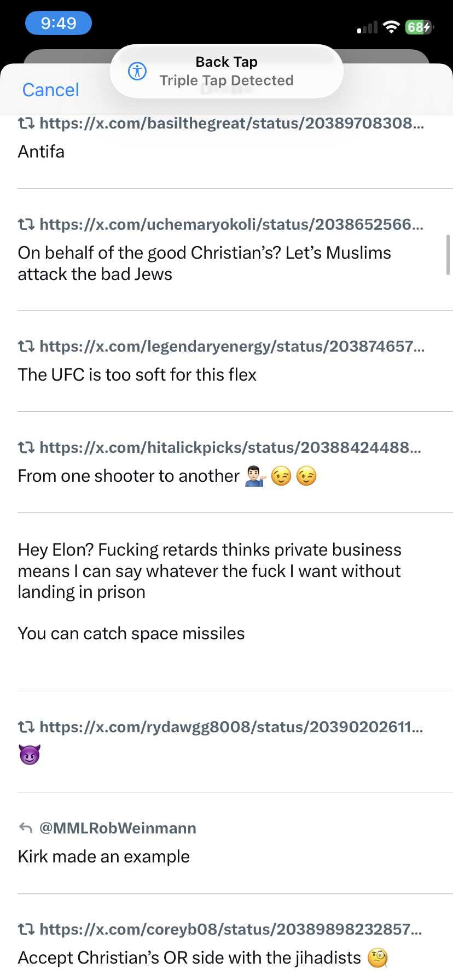
Task: Tap retweet icon beside legendaryenergy link
Action: pyautogui.click(x=26, y=346)
